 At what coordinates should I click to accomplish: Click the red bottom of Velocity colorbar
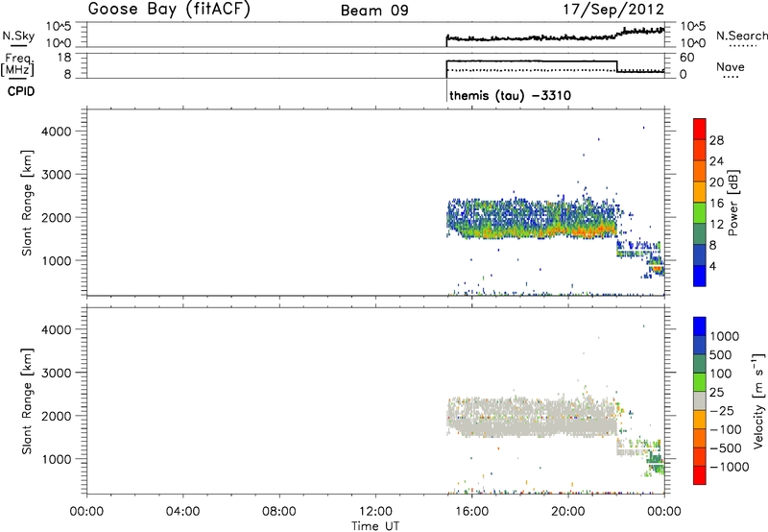point(700,475)
